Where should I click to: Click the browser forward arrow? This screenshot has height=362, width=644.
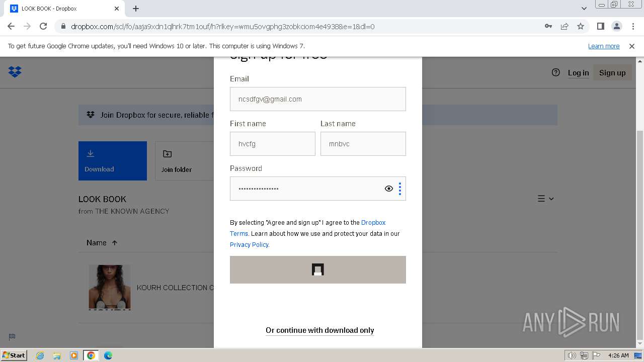click(x=27, y=26)
